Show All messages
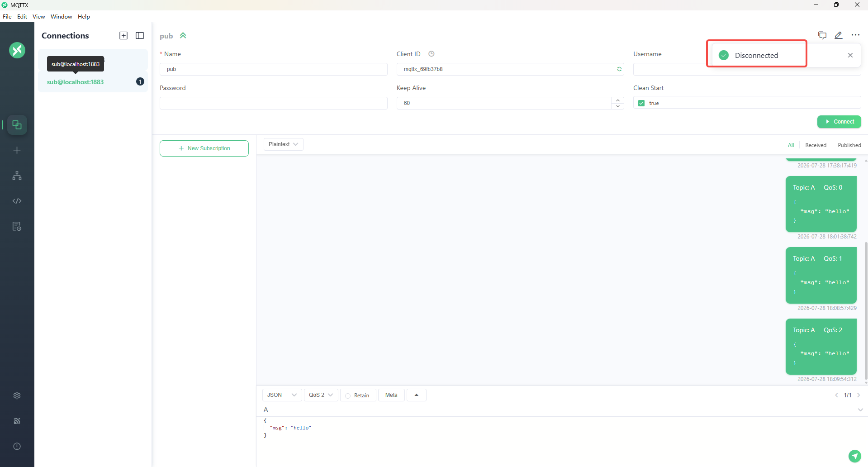This screenshot has height=467, width=868. (791, 145)
